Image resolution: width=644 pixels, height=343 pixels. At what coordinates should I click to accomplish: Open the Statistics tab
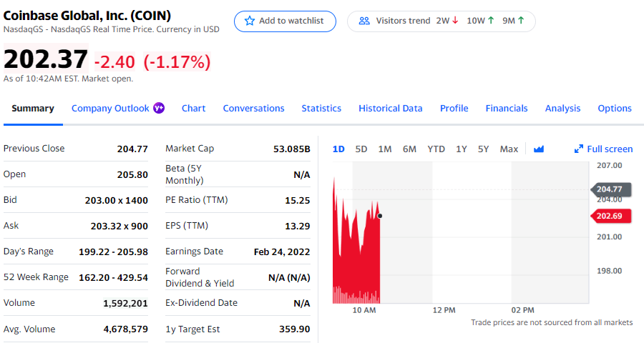[x=321, y=109]
